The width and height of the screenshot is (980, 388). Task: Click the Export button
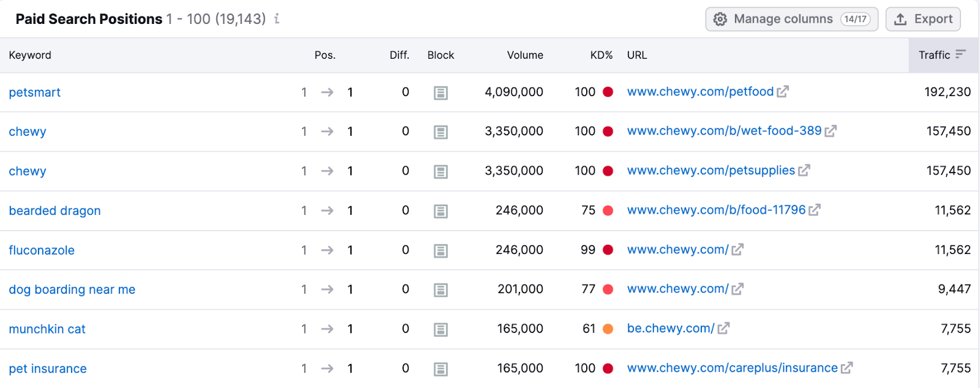tap(923, 19)
